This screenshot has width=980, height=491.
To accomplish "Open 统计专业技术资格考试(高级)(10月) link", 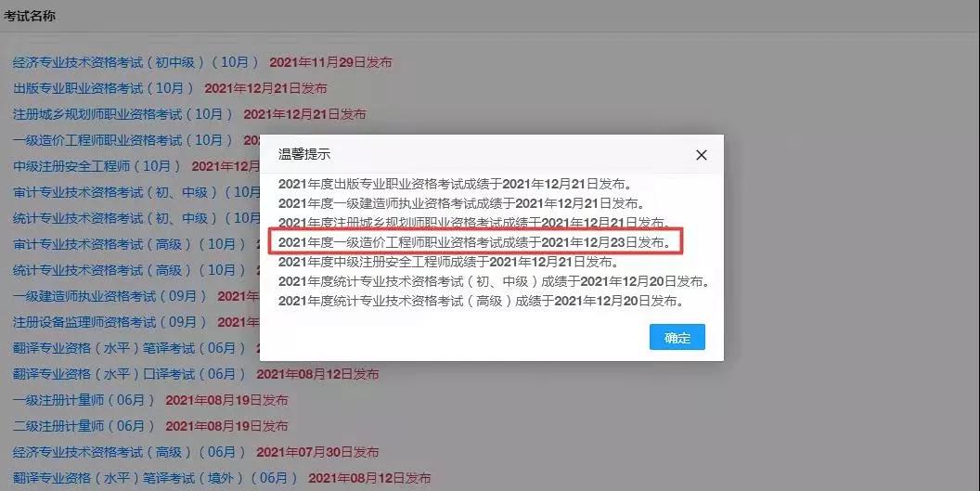I will pyautogui.click(x=129, y=270).
